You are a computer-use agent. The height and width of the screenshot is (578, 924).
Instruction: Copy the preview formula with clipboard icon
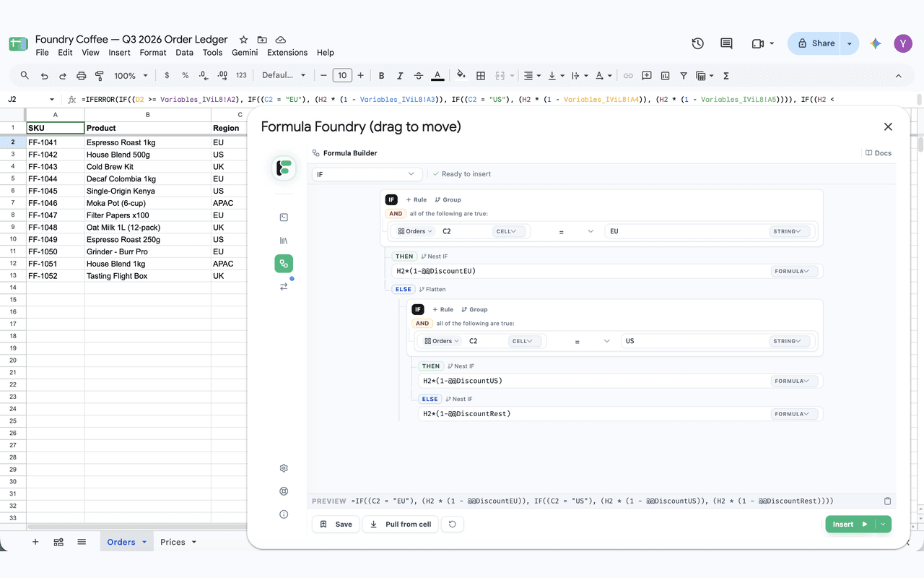[x=888, y=501]
